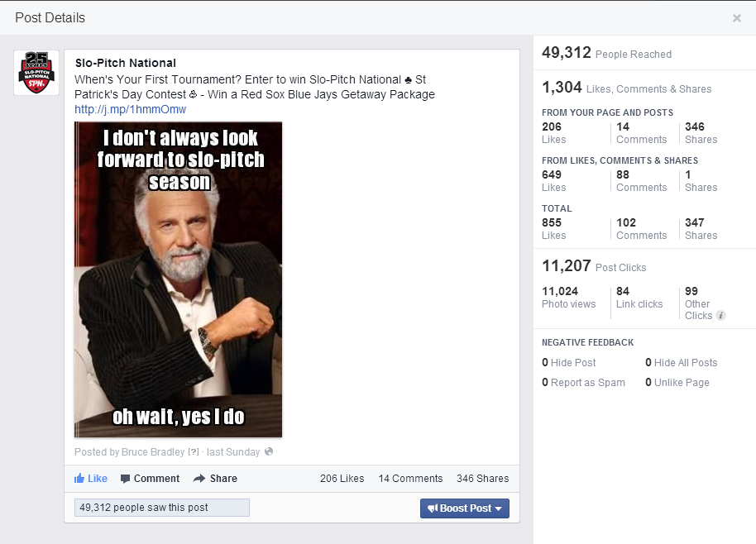This screenshot has width=756, height=544.
Task: Click the '0 Report as Spam' entry
Action: [583, 383]
